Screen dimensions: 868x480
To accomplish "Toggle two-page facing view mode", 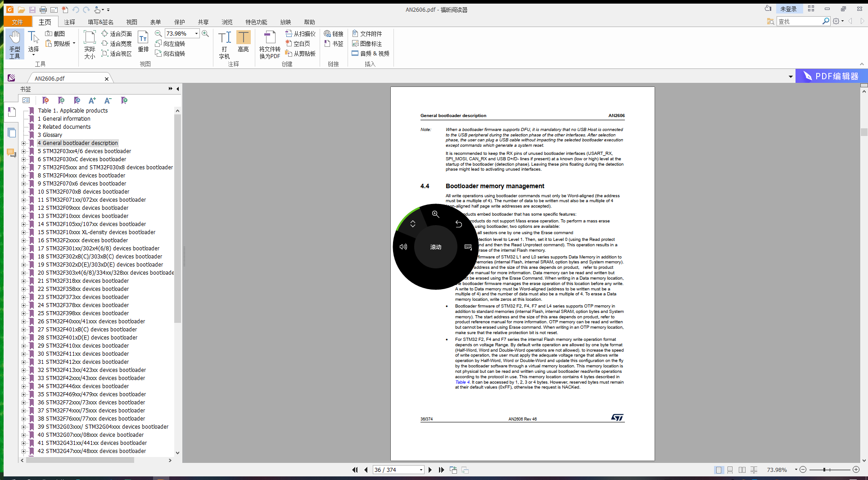I will point(742,470).
